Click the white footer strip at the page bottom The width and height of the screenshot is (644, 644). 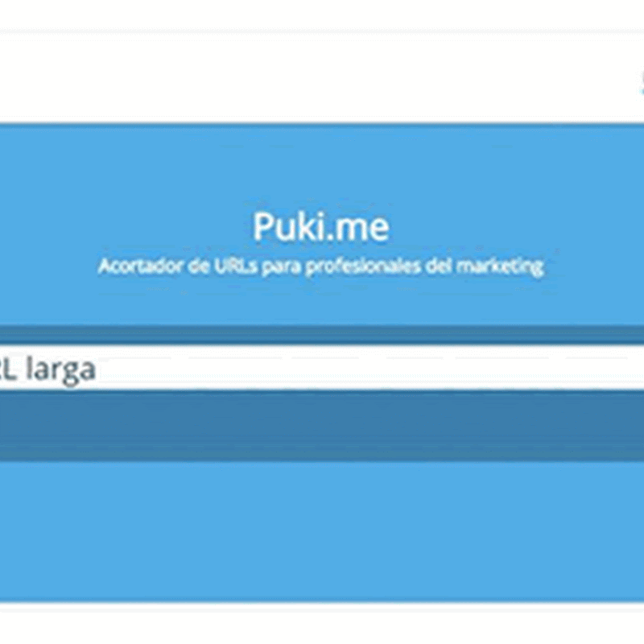click(x=322, y=624)
